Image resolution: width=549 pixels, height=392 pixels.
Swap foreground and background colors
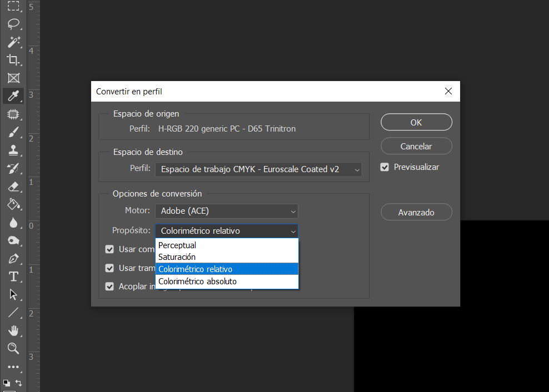[x=19, y=383]
